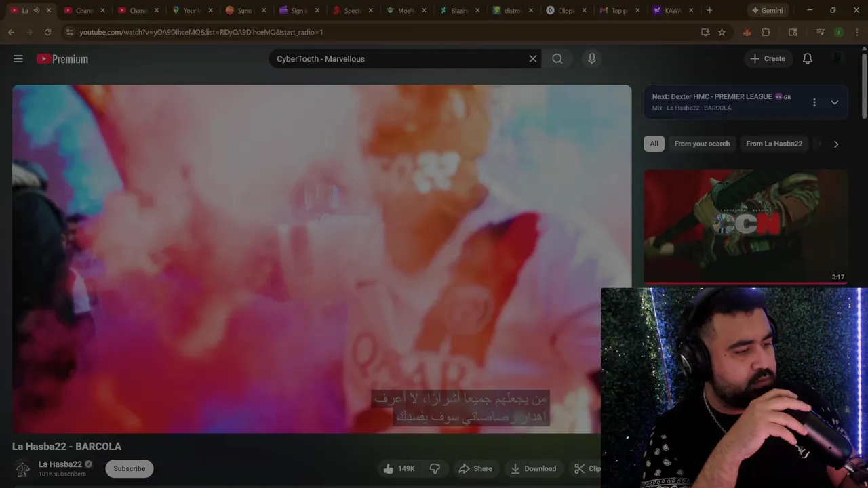Show more filter chips with arrow

[x=836, y=144]
